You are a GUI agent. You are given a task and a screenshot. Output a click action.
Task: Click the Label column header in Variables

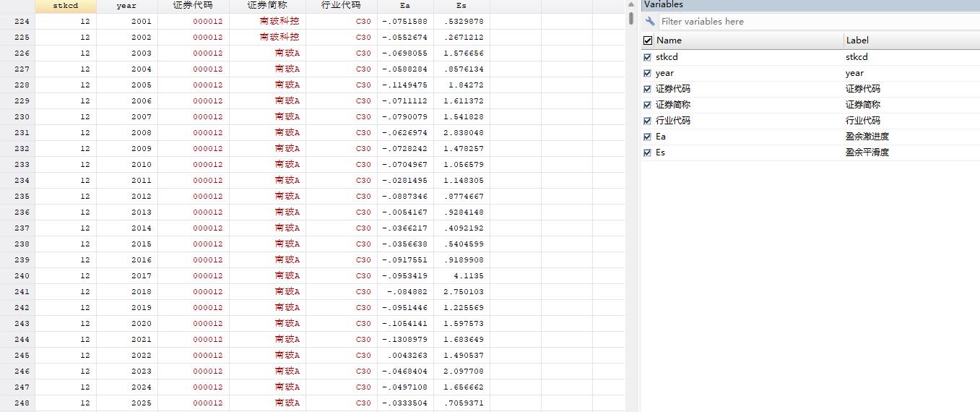(x=911, y=40)
